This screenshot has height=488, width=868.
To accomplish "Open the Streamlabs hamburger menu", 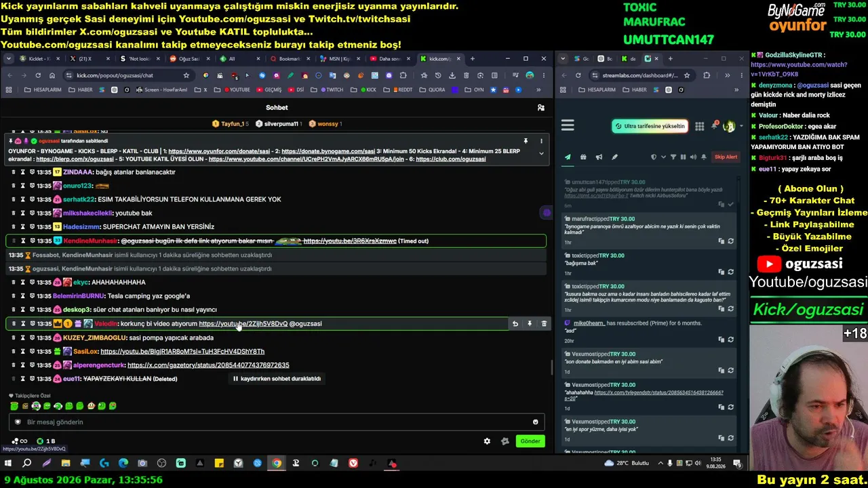I will [x=568, y=125].
